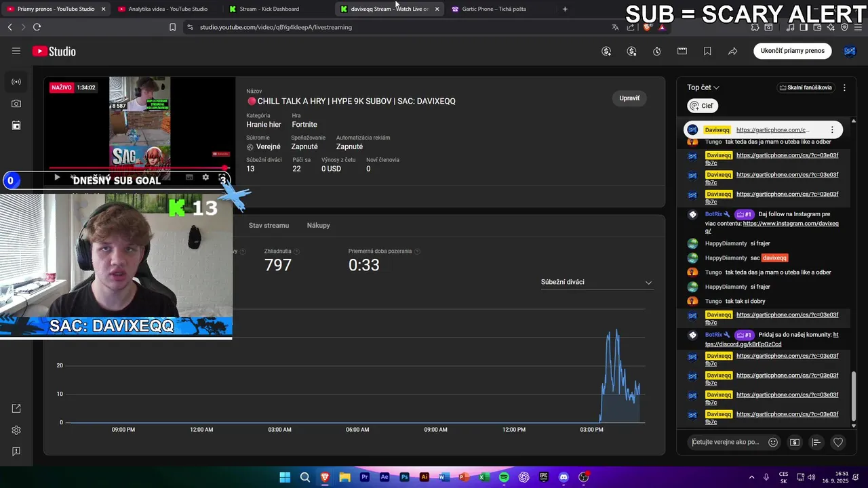The height and width of the screenshot is (488, 868).
Task: Expand the Top čet chat mode dropdown
Action: (703, 87)
